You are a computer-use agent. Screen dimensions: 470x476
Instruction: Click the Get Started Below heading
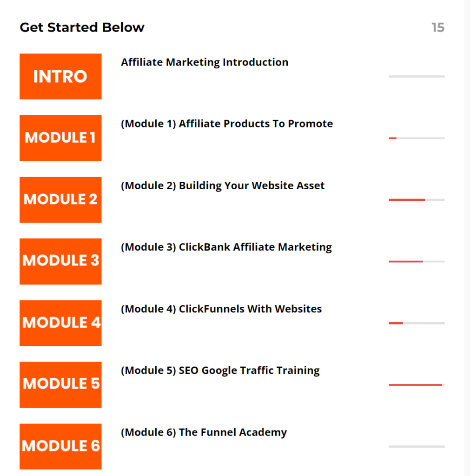82,27
